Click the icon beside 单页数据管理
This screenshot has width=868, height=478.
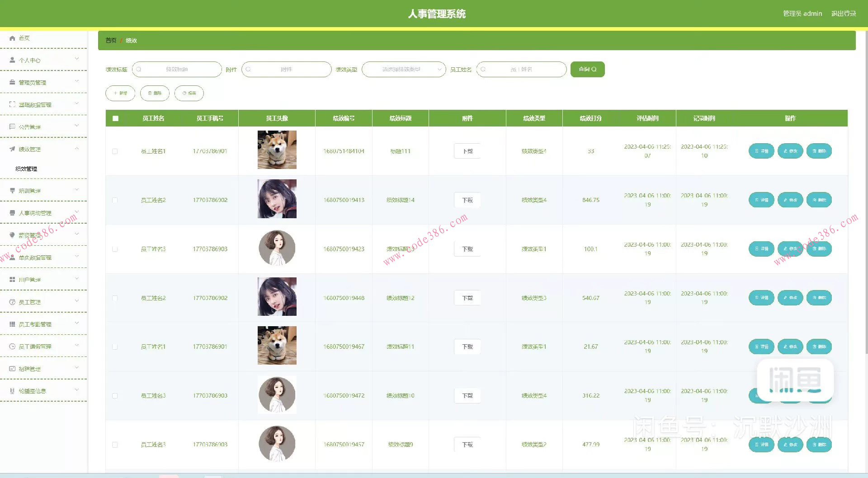(12, 258)
